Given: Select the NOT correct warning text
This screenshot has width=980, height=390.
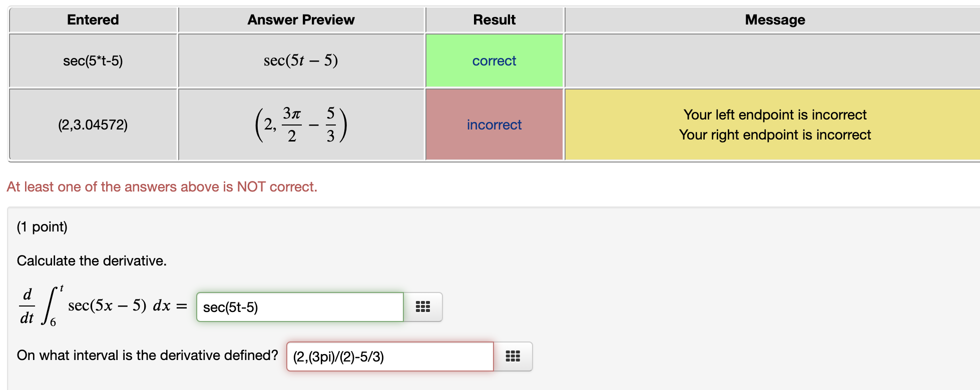Looking at the screenshot, I should point(162,186).
